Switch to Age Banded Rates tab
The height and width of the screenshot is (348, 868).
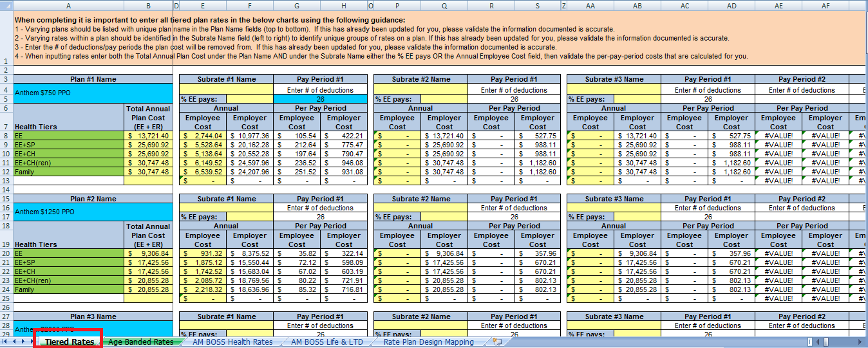click(140, 342)
